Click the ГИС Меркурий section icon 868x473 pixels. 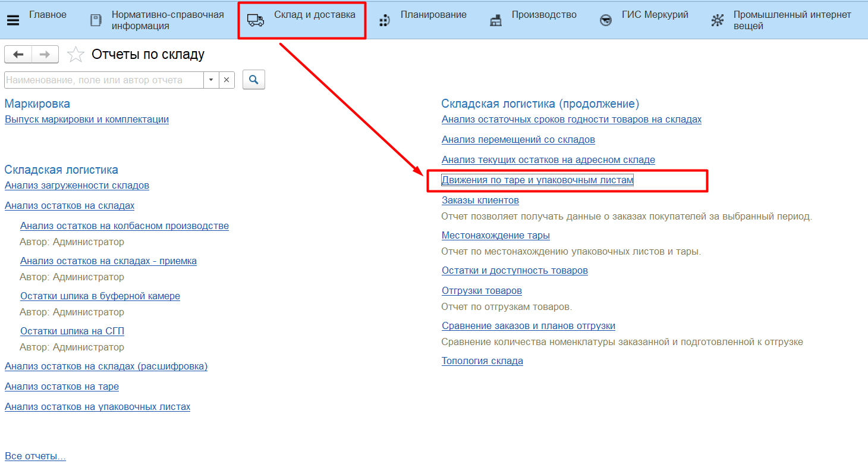point(606,21)
